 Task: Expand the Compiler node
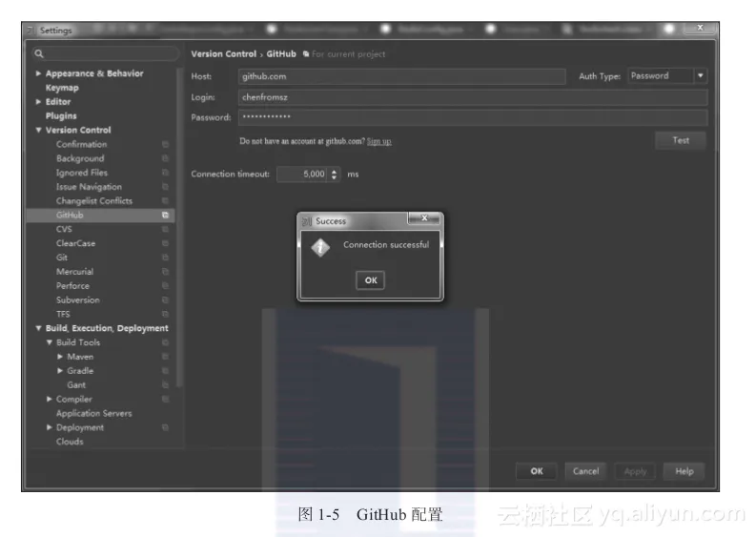[49, 399]
